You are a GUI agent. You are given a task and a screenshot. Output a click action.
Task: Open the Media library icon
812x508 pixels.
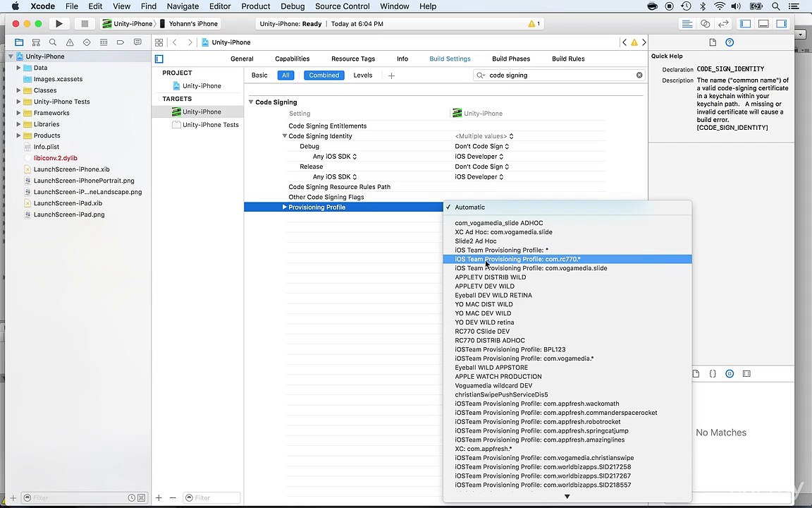point(746,374)
